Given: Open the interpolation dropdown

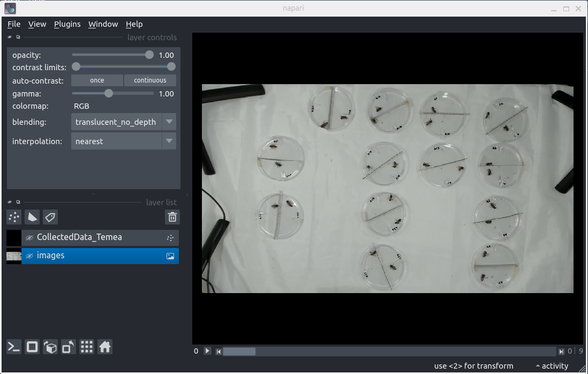Looking at the screenshot, I should (123, 141).
